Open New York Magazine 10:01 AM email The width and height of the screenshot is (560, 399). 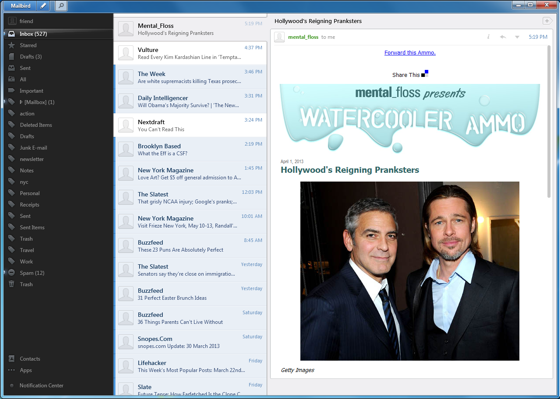click(x=190, y=221)
